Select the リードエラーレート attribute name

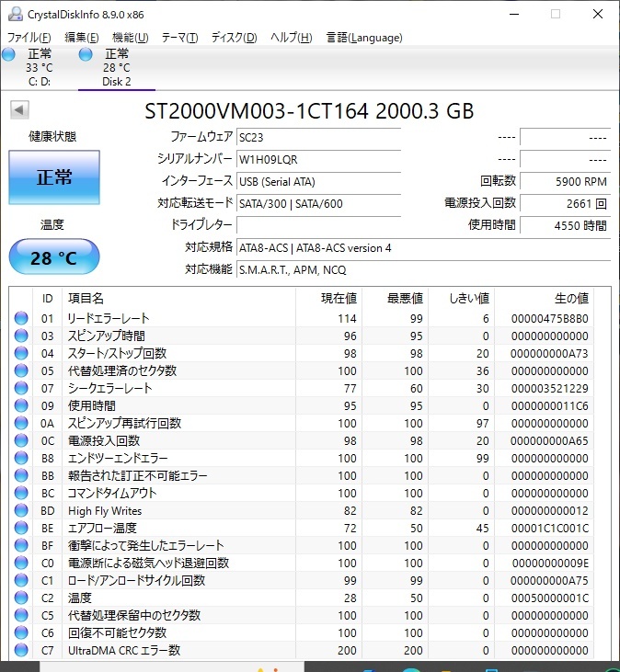109,318
